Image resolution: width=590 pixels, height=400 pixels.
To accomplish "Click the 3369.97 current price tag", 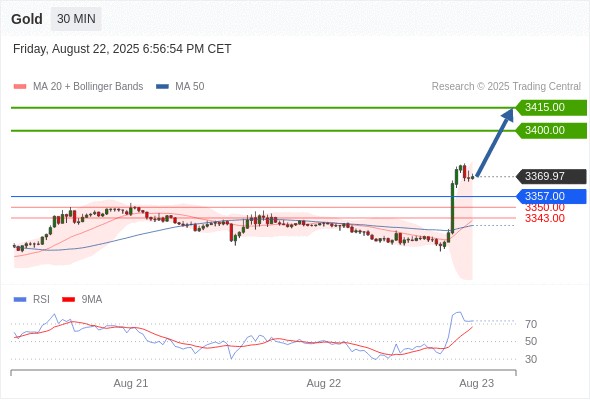I will click(551, 176).
